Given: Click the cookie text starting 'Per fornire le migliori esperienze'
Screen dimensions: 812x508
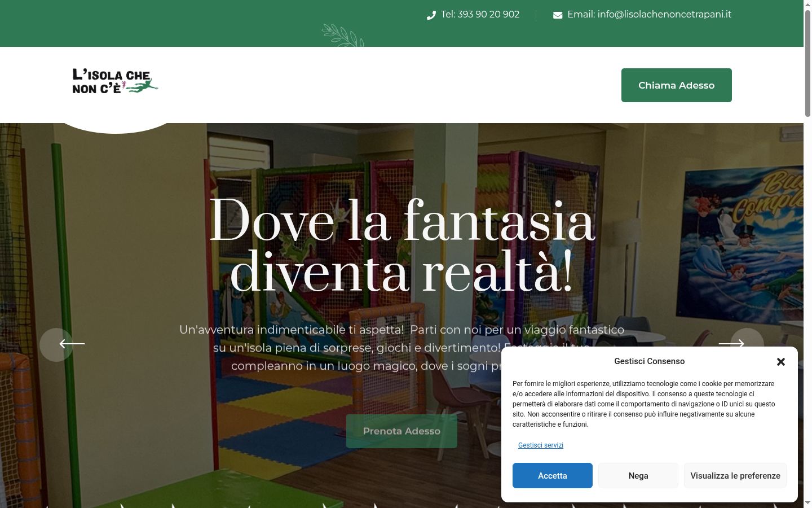Looking at the screenshot, I should 644,404.
